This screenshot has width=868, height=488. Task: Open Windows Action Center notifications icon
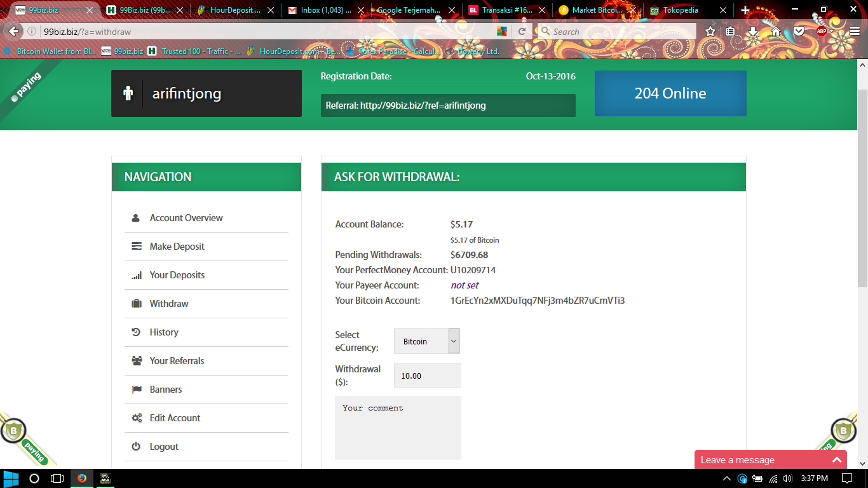click(x=847, y=478)
